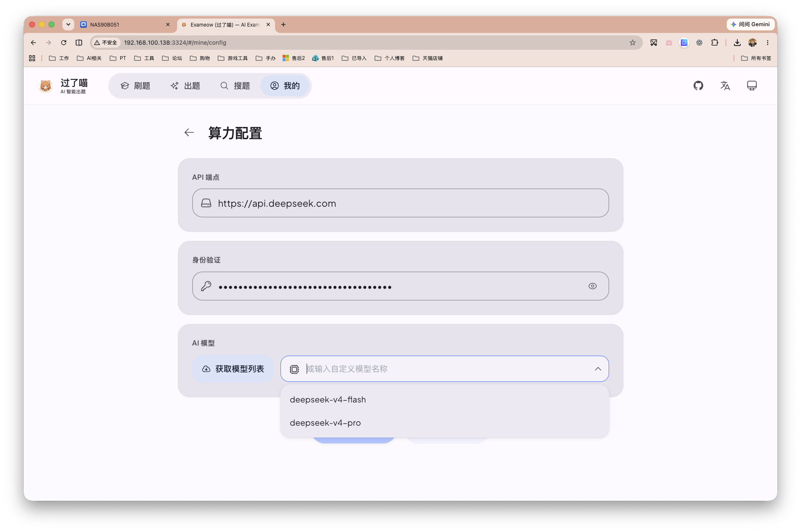Screen dimensions: 801x532
Task: Click the ChatGPT swirl extension icon
Action: pos(699,43)
